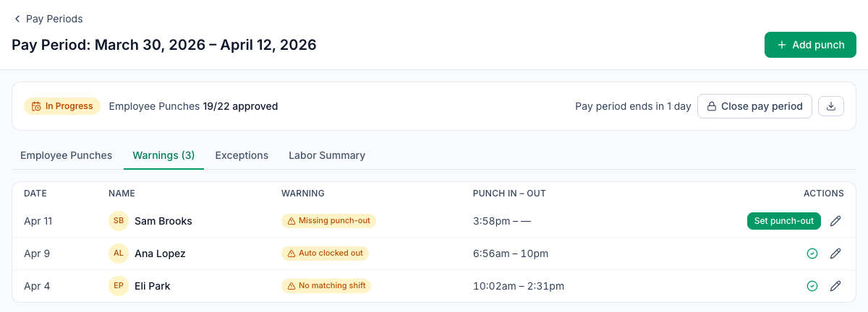The image size is (868, 312).
Task: Set punch-out for Sam Brooks
Action: click(x=784, y=221)
